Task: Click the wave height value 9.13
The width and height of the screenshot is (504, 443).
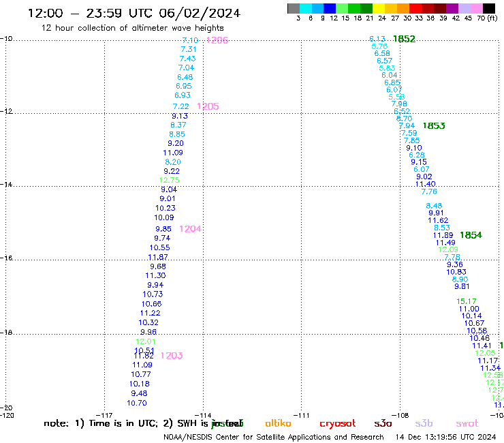Action: [179, 116]
